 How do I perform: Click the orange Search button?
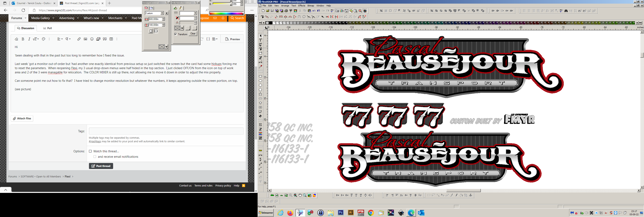coord(237,18)
